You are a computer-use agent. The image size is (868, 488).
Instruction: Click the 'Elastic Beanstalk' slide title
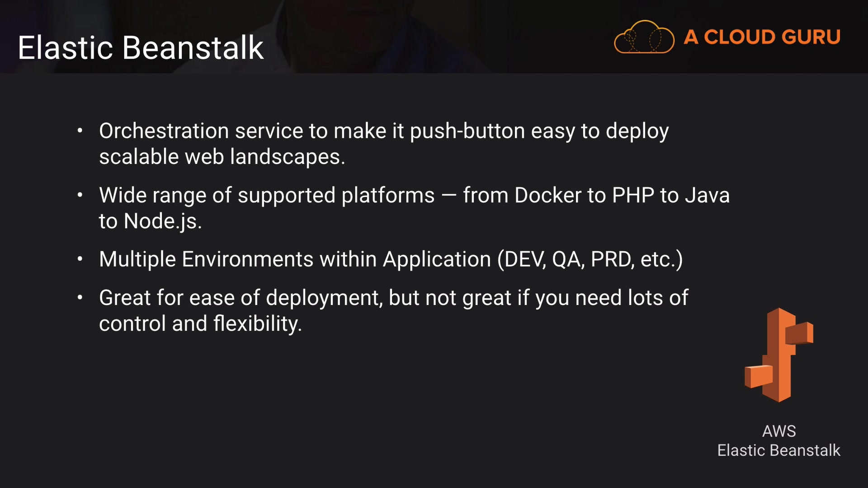tap(141, 48)
